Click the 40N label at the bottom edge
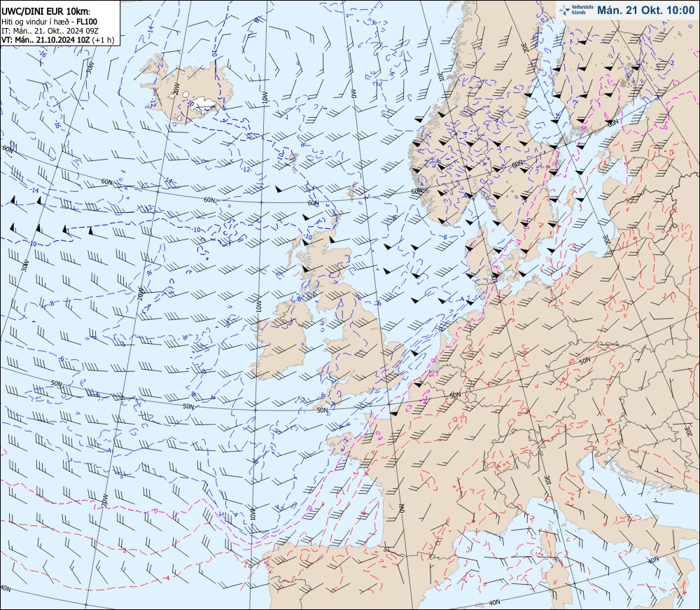 click(494, 602)
